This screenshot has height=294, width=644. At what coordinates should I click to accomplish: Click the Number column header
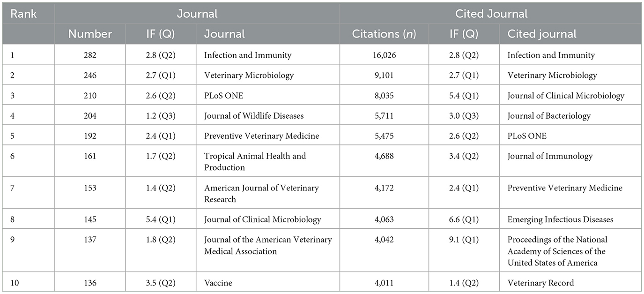pyautogui.click(x=90, y=34)
